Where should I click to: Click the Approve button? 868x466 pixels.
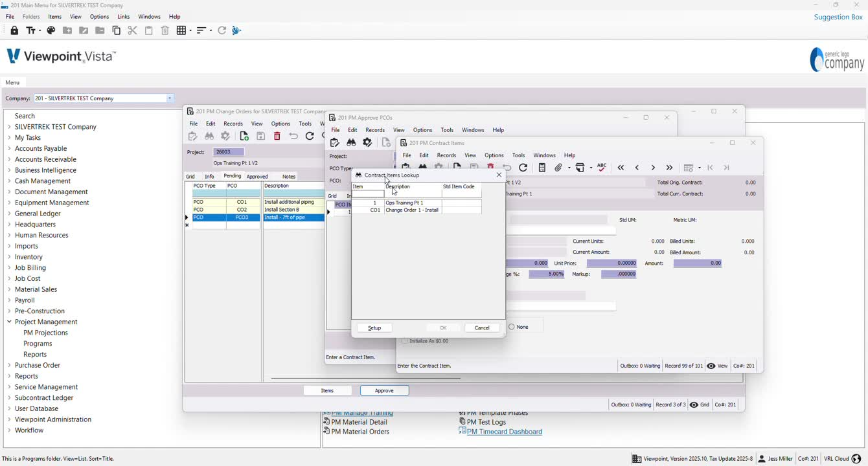pyautogui.click(x=384, y=390)
